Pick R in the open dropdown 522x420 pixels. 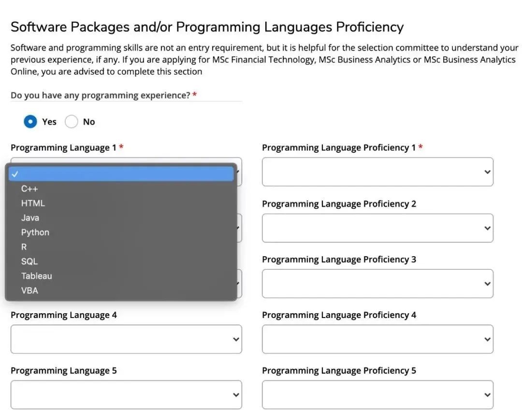121,247
